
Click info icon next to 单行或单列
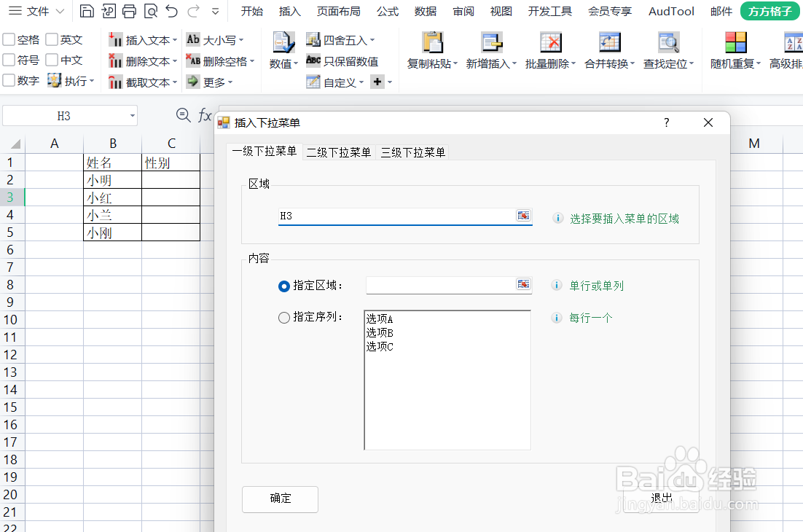[557, 285]
